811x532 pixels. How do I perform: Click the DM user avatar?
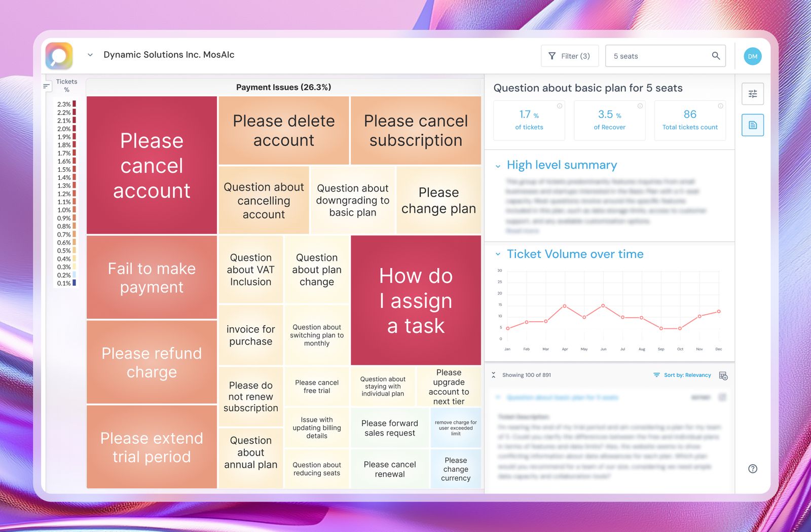tap(753, 56)
